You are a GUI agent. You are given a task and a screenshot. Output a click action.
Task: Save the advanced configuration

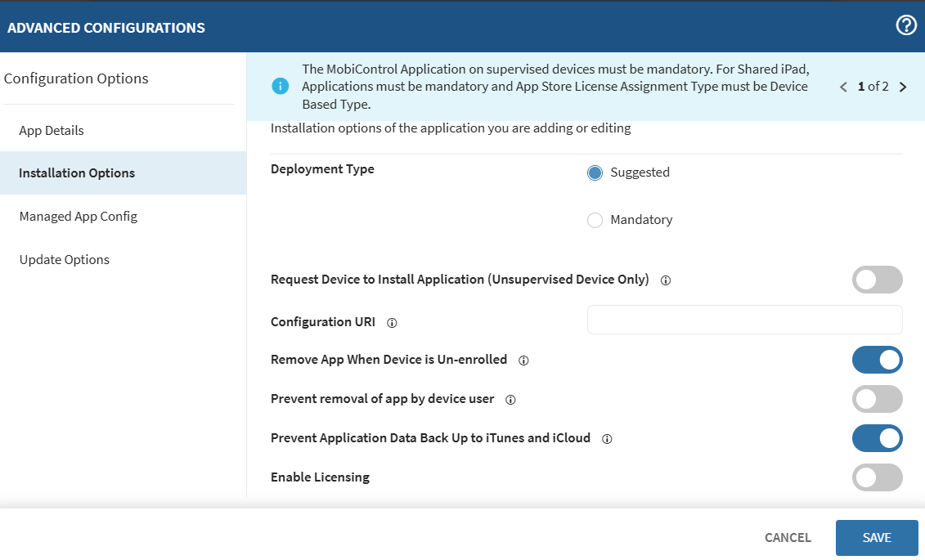coord(877,537)
